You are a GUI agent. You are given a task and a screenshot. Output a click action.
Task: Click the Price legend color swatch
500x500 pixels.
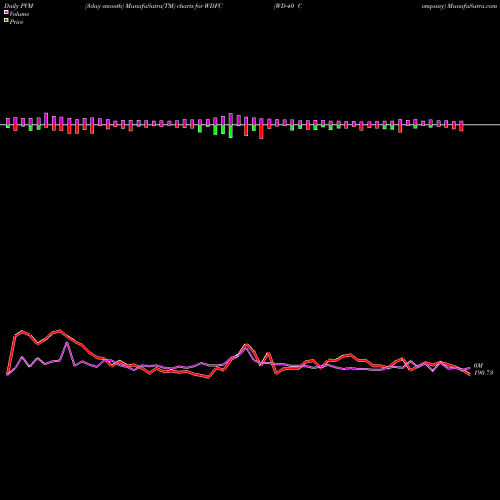[6, 21]
